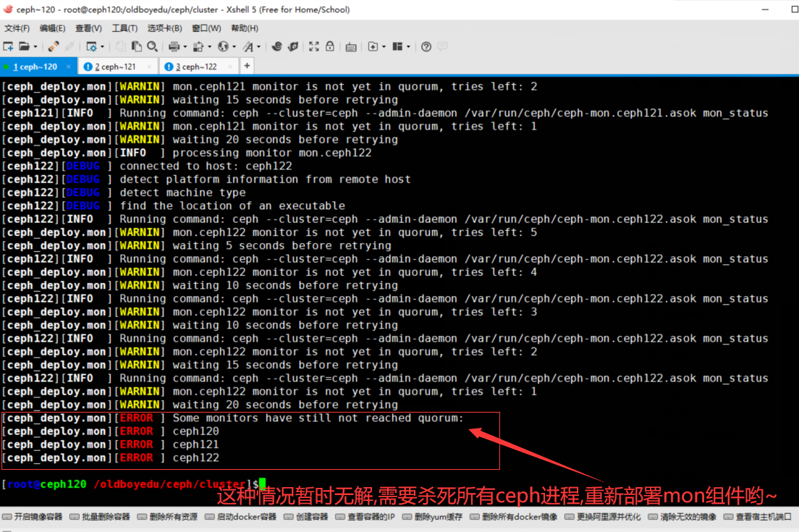The image size is (799, 532).
Task: Open the 文件(F) menu
Action: (x=17, y=28)
